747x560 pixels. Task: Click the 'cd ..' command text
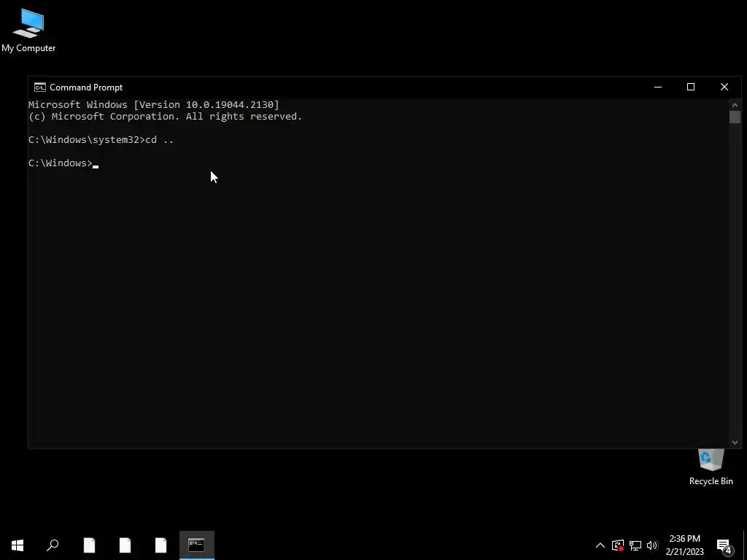click(x=160, y=139)
